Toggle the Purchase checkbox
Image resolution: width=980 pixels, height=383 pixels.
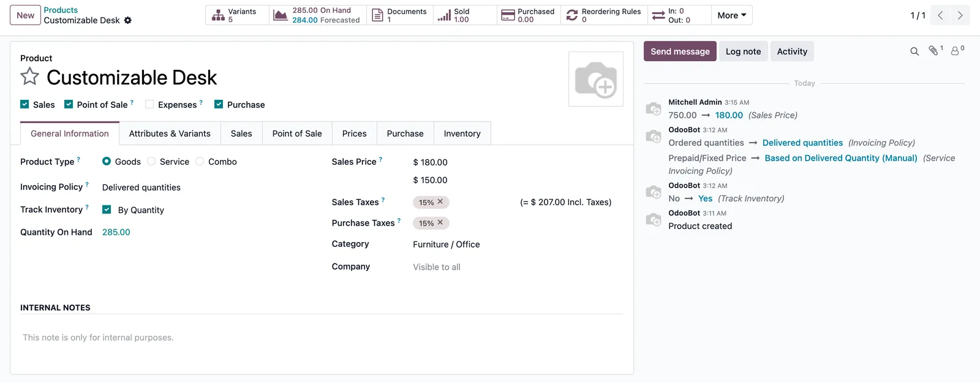219,104
